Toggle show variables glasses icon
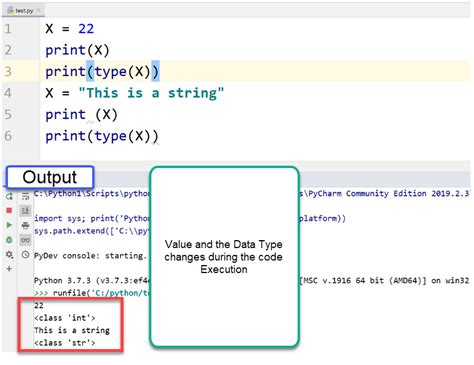The height and width of the screenshot is (365, 474). point(25,240)
